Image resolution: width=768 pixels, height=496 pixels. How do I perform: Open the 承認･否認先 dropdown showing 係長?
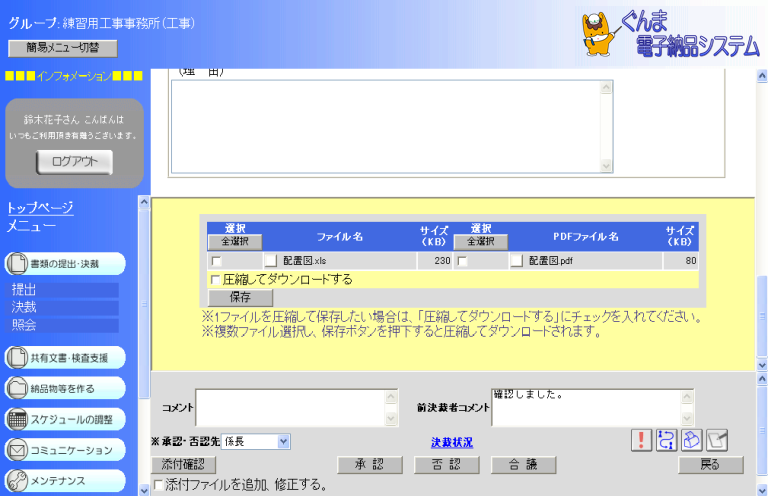click(x=256, y=442)
